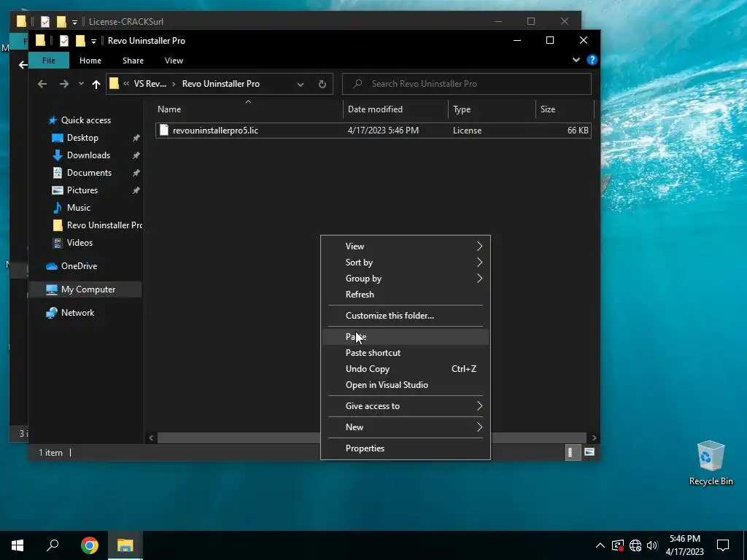The height and width of the screenshot is (560, 747).
Task: Expand the ribbon with the chevron
Action: (x=576, y=60)
